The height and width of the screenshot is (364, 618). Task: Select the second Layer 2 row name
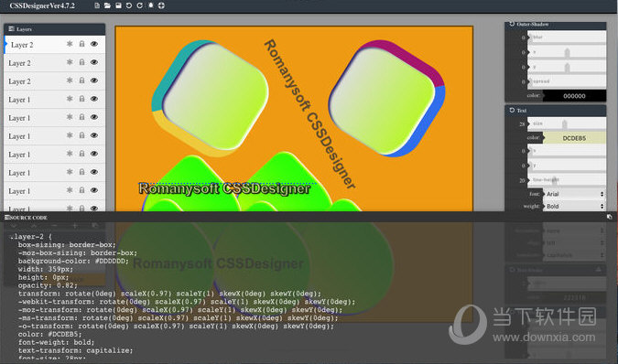[x=19, y=63]
